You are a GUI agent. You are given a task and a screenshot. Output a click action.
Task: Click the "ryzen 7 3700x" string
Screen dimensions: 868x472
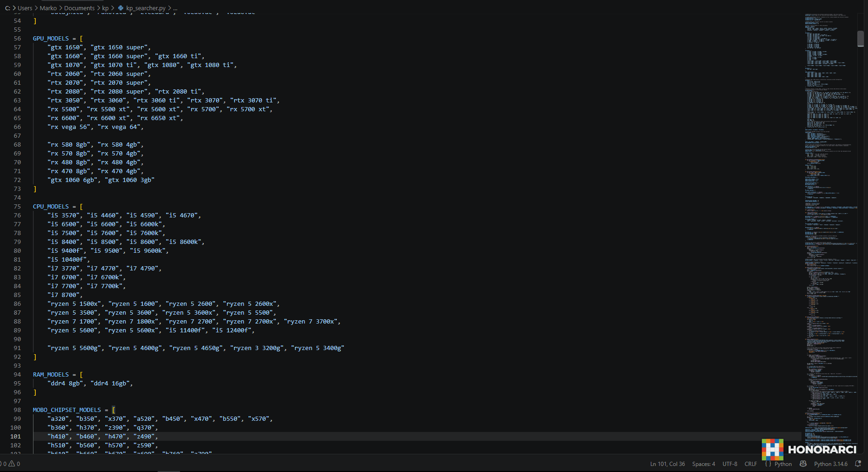pyautogui.click(x=310, y=321)
